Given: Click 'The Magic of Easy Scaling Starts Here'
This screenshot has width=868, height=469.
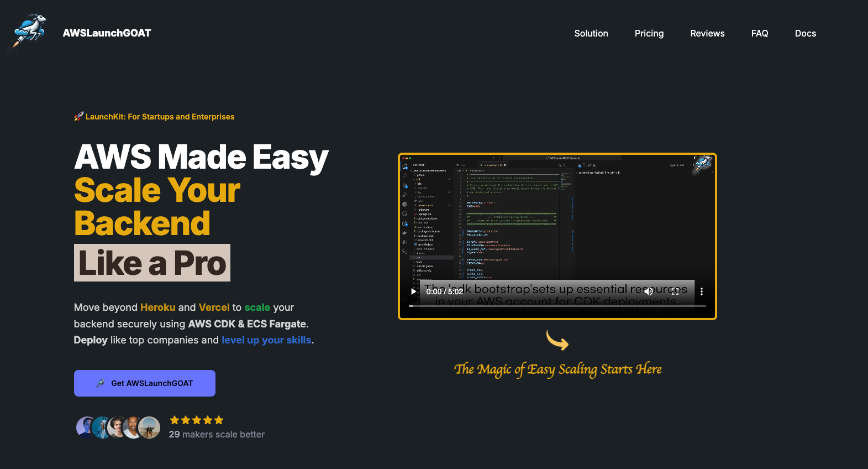Looking at the screenshot, I should [x=558, y=369].
